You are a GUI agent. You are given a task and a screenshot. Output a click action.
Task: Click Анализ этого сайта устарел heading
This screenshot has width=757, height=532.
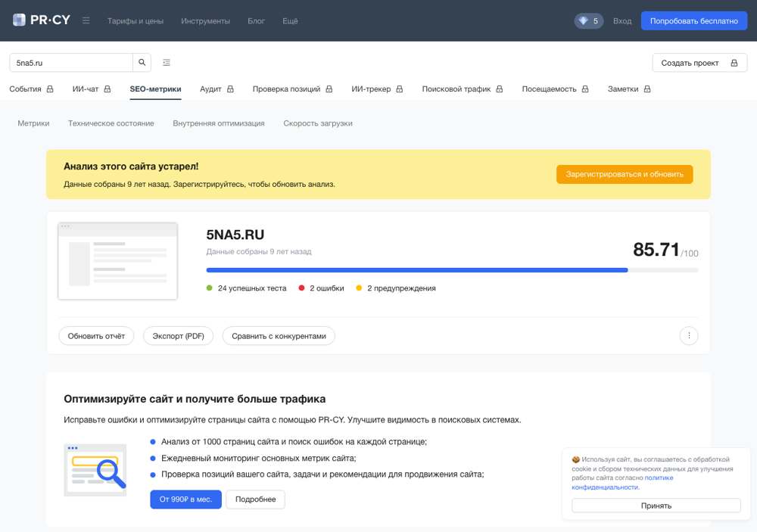(x=131, y=166)
